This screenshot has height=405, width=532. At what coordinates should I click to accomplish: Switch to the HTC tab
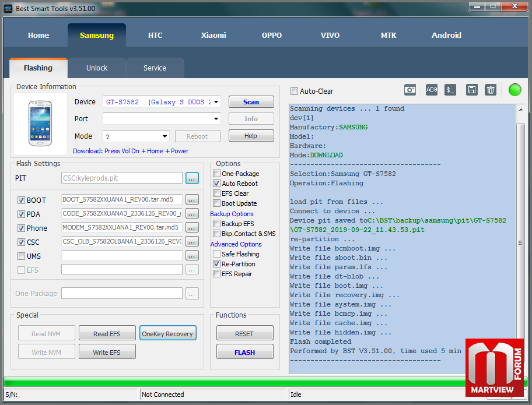coord(155,35)
